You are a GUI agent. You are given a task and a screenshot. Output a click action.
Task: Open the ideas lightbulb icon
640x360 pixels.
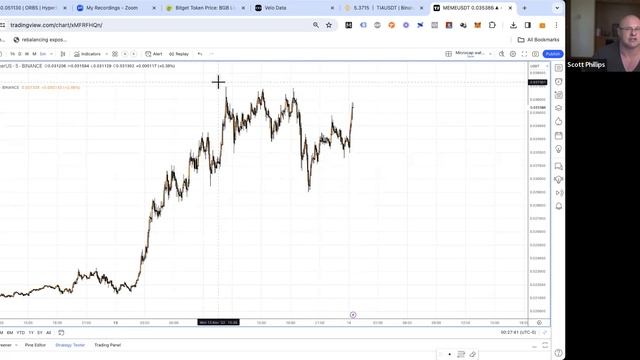click(x=558, y=149)
